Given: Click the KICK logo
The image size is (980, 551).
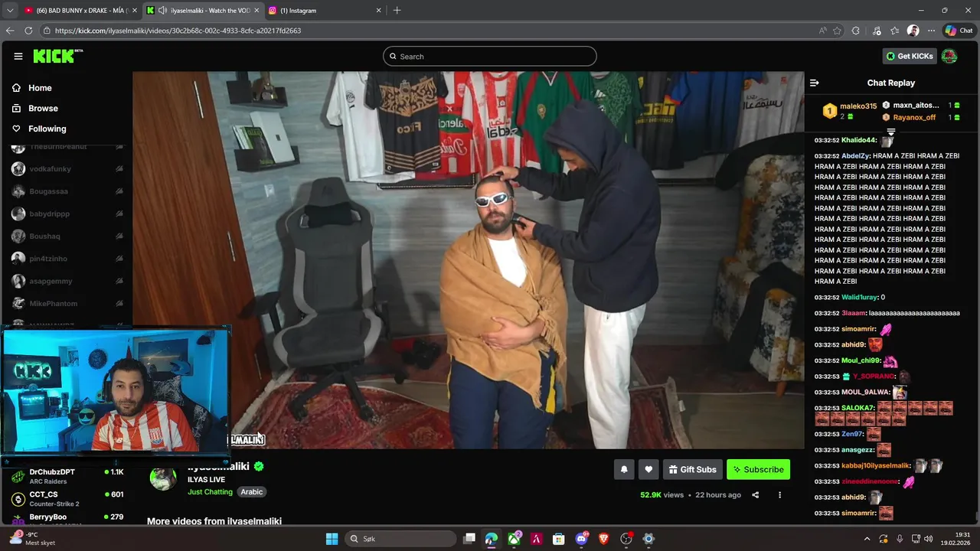Looking at the screenshot, I should (x=57, y=56).
